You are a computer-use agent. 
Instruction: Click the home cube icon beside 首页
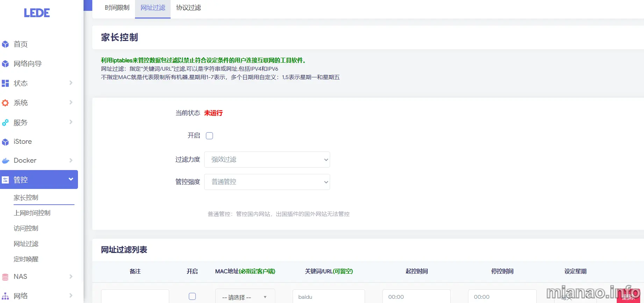pos(5,44)
